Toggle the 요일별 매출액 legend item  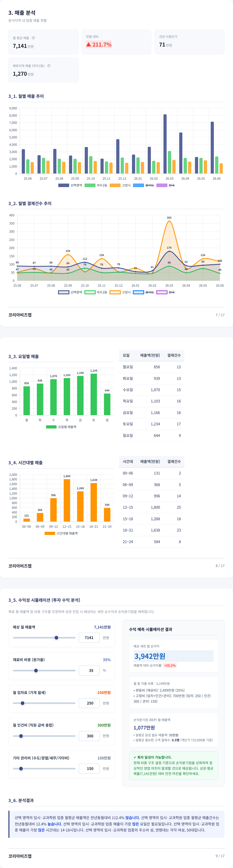(61, 427)
